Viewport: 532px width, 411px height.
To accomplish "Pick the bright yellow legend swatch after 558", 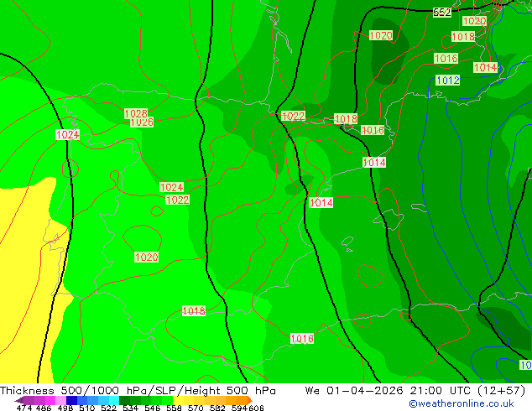I will pyautogui.click(x=178, y=400).
